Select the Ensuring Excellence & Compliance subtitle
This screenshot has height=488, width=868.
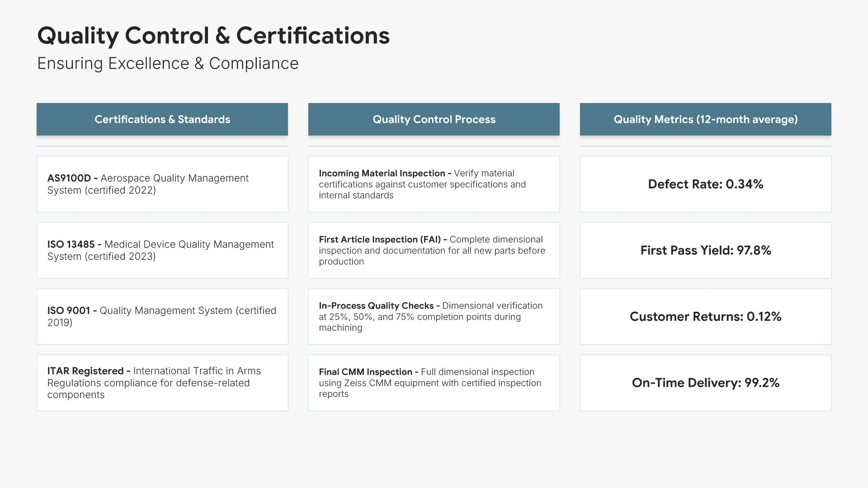(168, 64)
